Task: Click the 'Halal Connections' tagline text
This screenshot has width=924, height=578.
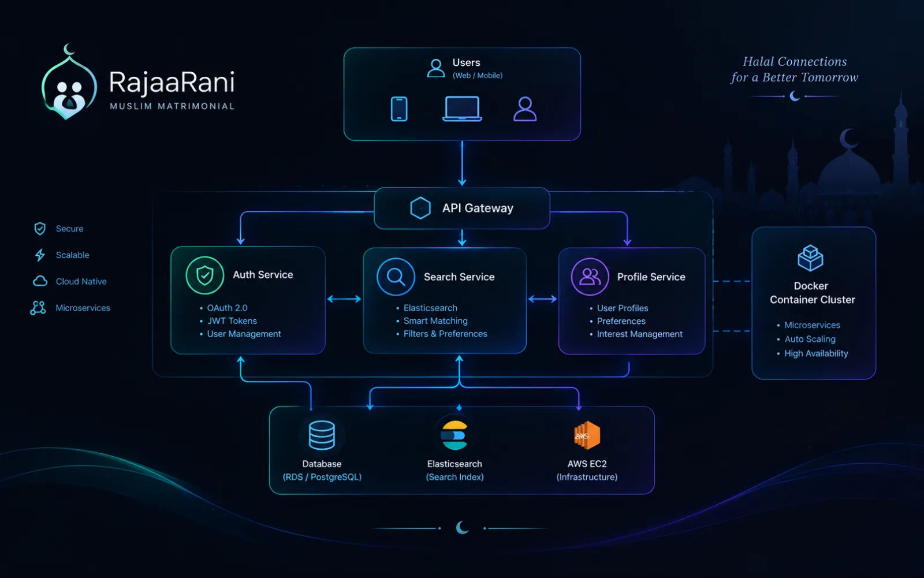Action: pos(795,61)
